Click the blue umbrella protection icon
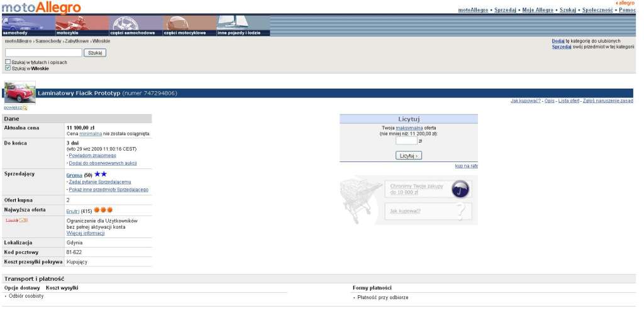The width and height of the screenshot is (644, 311). (x=460, y=189)
